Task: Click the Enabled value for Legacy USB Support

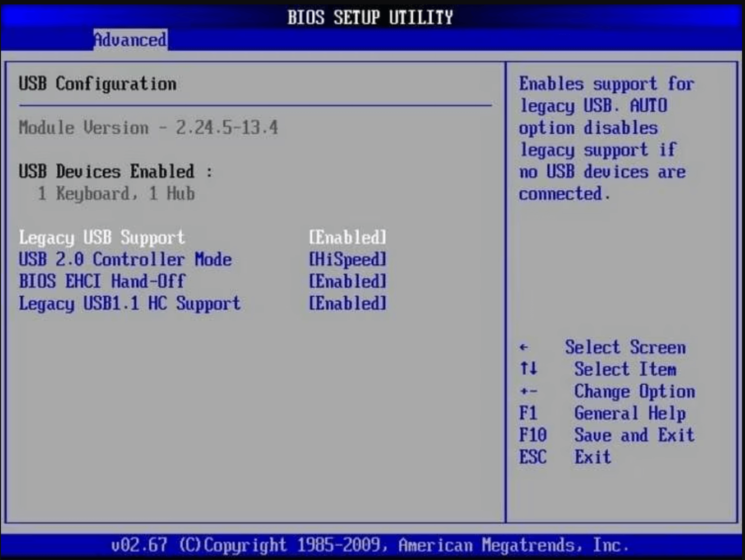Action: [348, 238]
